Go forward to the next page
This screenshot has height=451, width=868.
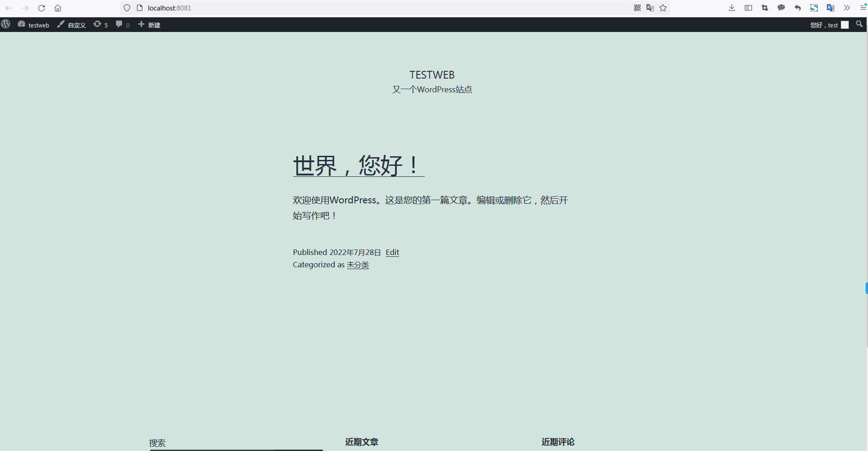point(25,8)
